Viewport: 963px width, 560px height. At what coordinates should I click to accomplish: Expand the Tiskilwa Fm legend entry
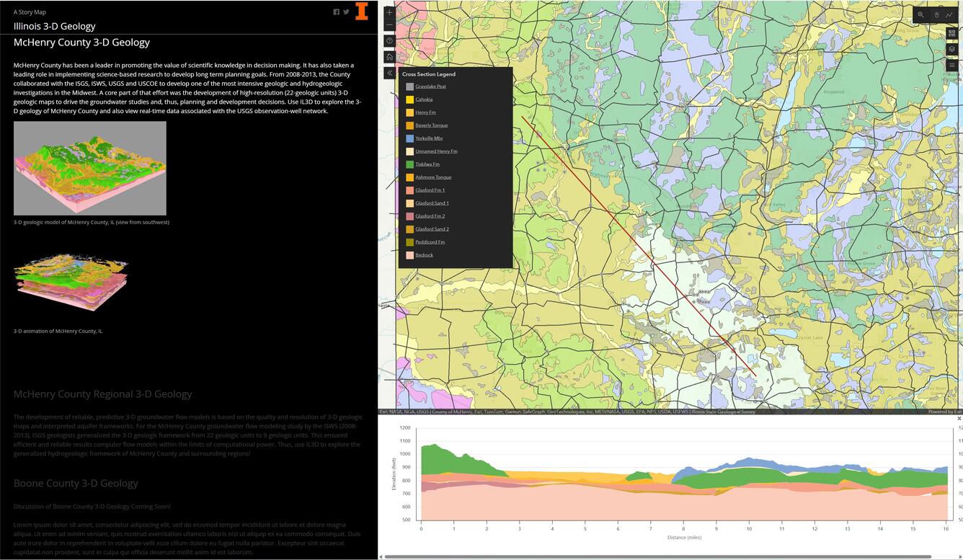click(x=429, y=164)
